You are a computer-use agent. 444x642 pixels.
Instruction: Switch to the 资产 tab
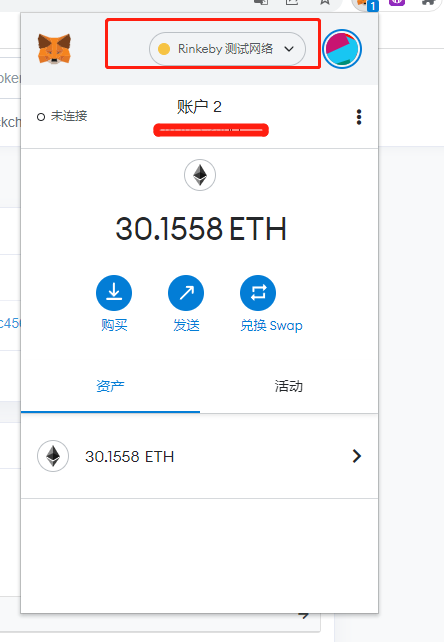110,386
